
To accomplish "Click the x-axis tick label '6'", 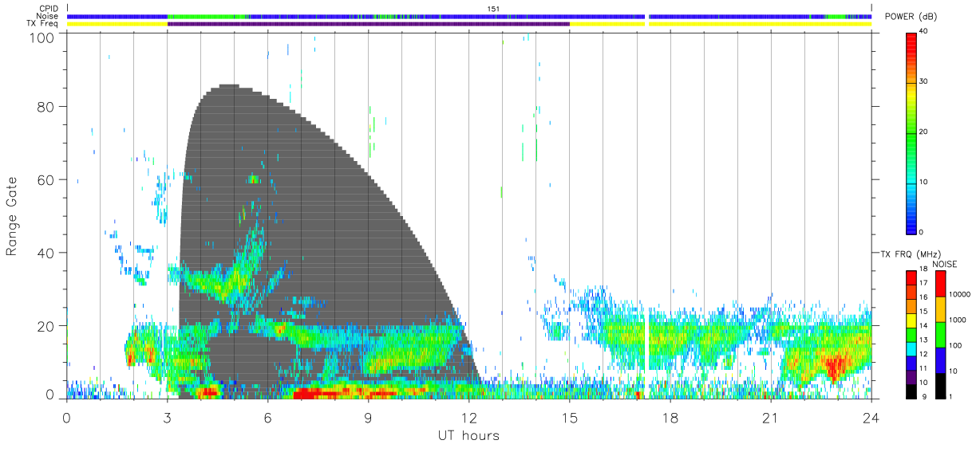I will click(x=268, y=418).
